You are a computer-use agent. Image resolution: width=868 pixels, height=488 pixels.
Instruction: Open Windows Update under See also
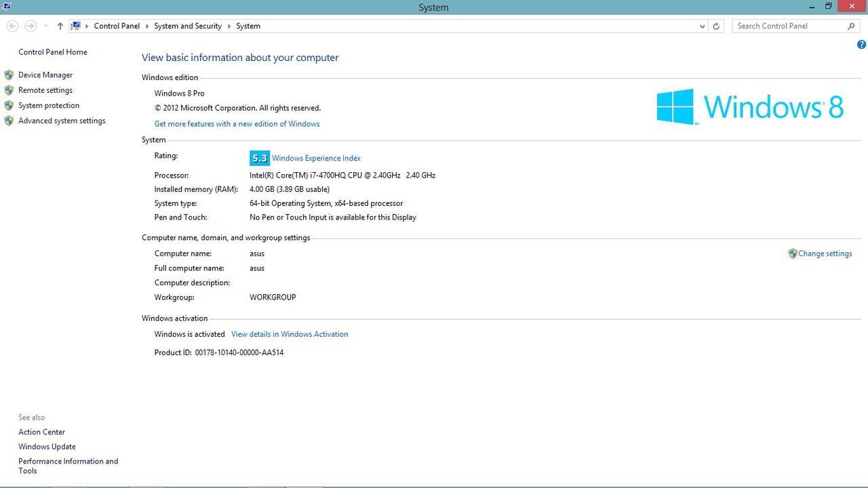pos(47,447)
